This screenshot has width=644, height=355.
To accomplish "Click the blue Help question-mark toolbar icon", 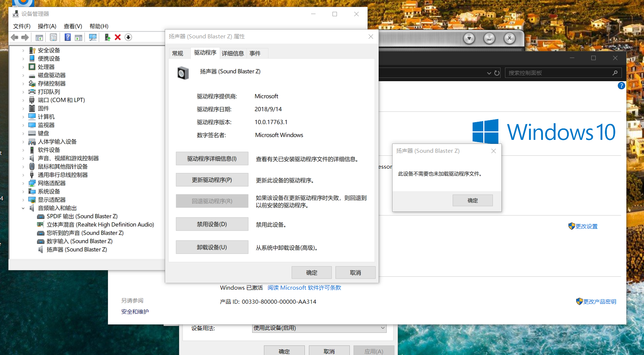I will [x=67, y=37].
